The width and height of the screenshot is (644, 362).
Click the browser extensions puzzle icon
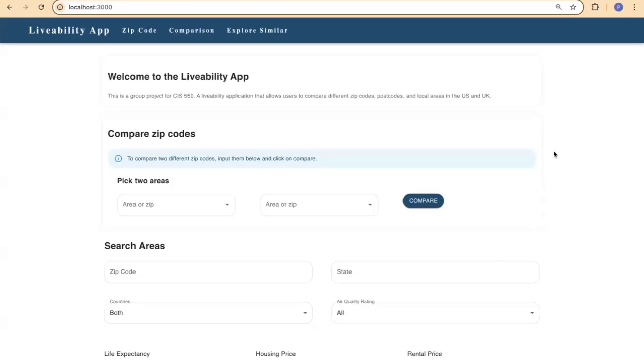(x=595, y=7)
